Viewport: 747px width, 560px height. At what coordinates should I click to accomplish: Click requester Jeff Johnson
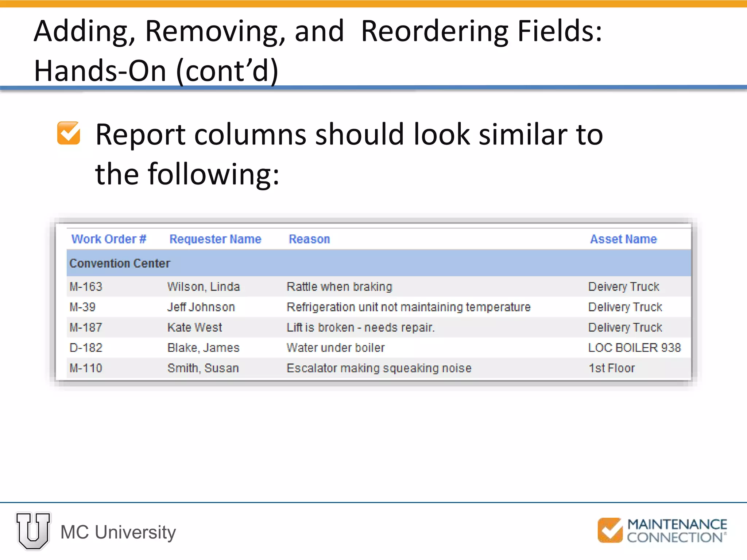pos(201,307)
